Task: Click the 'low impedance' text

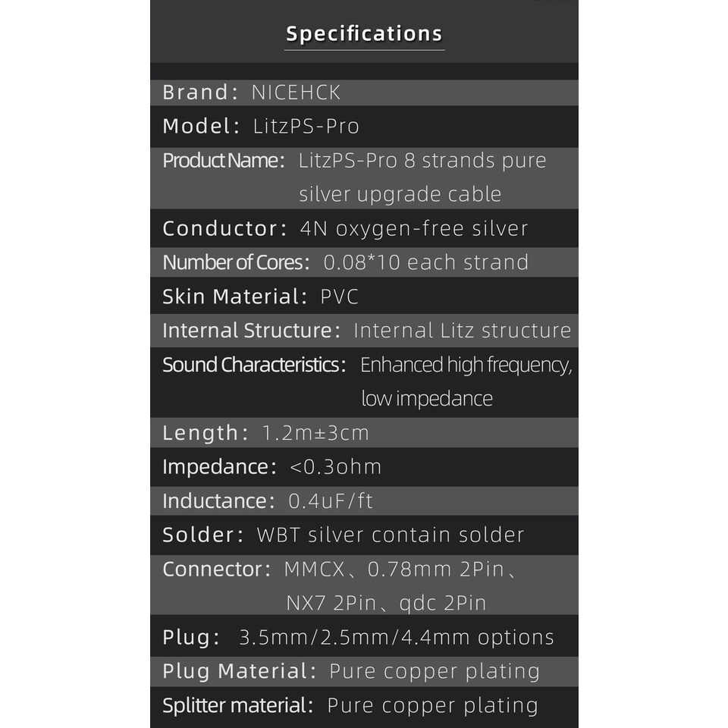Action: coord(426,399)
